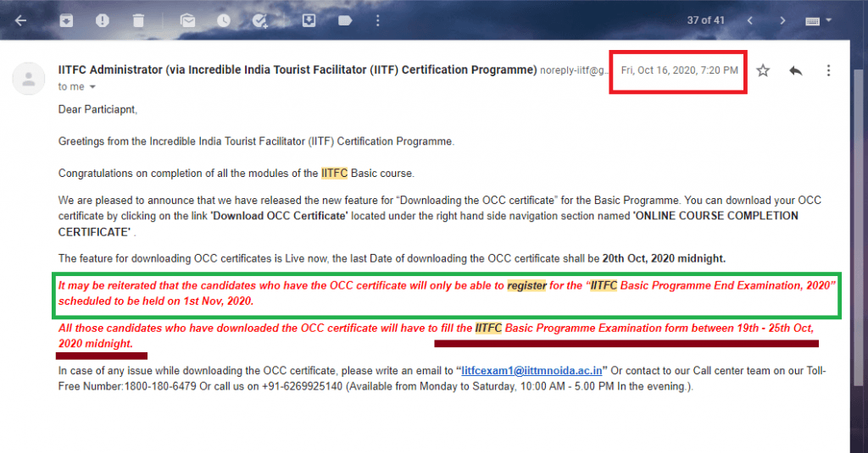Click the toll-free number 1800-180-6479
This screenshot has height=453, width=868.
pyautogui.click(x=160, y=386)
